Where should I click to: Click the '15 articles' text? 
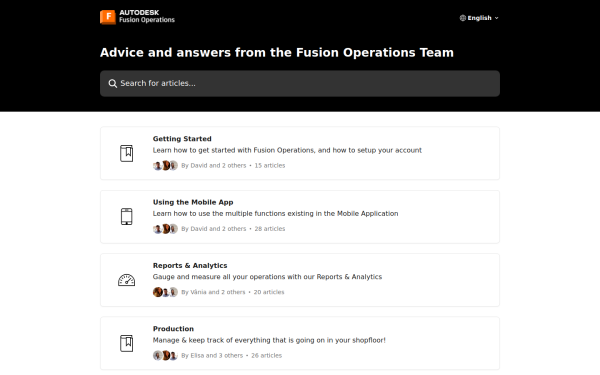coord(270,166)
